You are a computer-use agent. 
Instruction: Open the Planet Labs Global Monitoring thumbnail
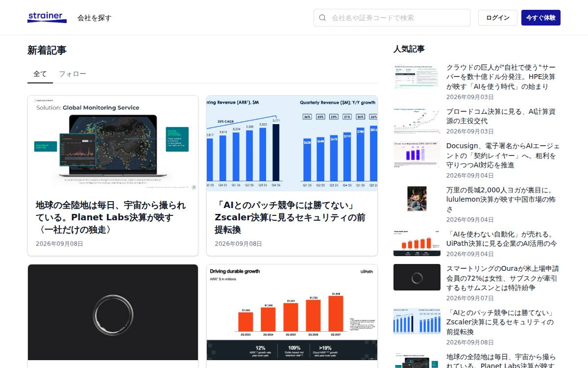coord(113,143)
